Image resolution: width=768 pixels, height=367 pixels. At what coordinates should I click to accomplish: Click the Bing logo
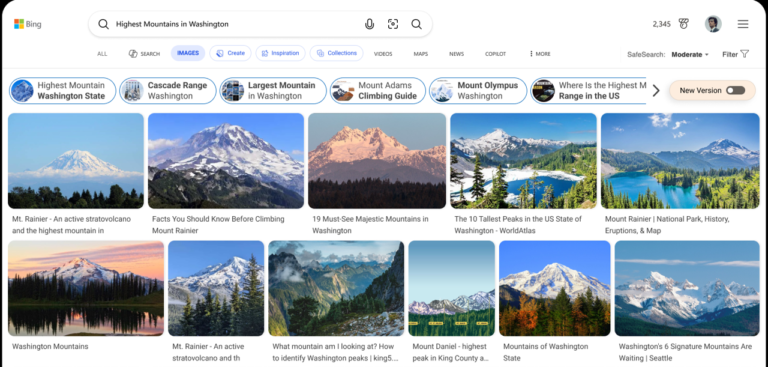pyautogui.click(x=27, y=24)
